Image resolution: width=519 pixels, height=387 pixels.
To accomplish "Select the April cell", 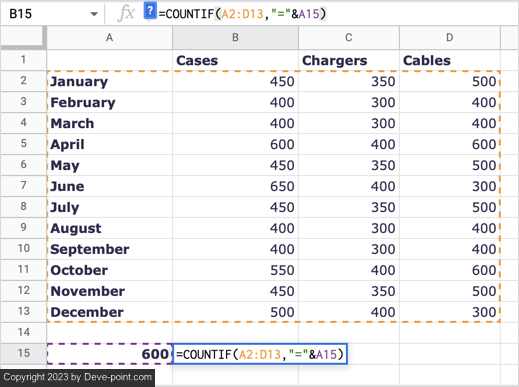I will pos(109,144).
